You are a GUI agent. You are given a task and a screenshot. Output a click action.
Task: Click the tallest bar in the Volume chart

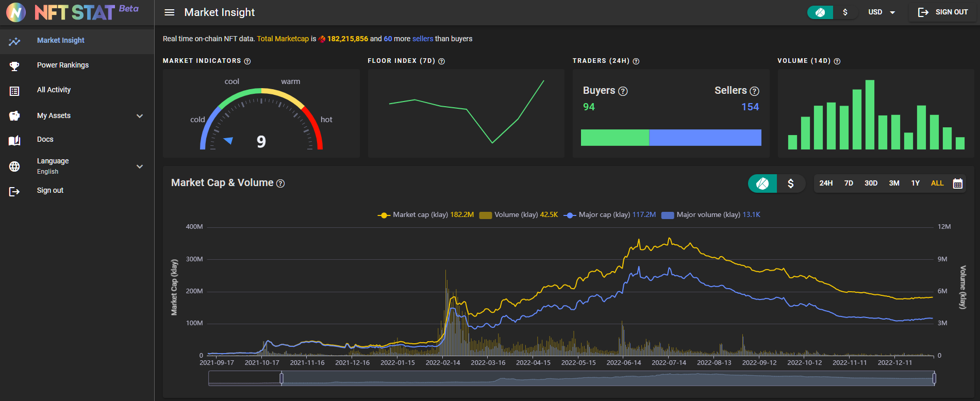[x=870, y=114]
